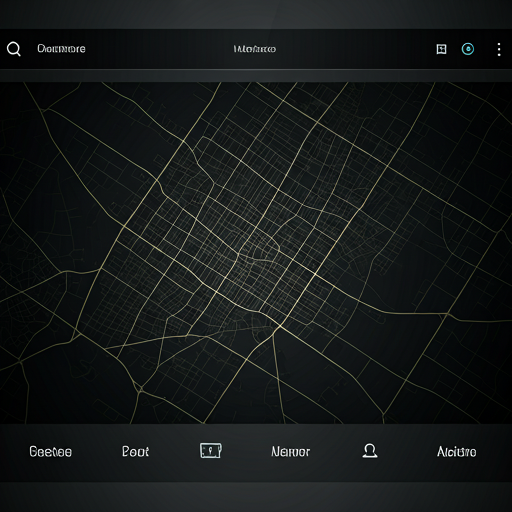Go to the Aleitire tab at the bottom right
The image size is (512, 512).
coord(456,452)
